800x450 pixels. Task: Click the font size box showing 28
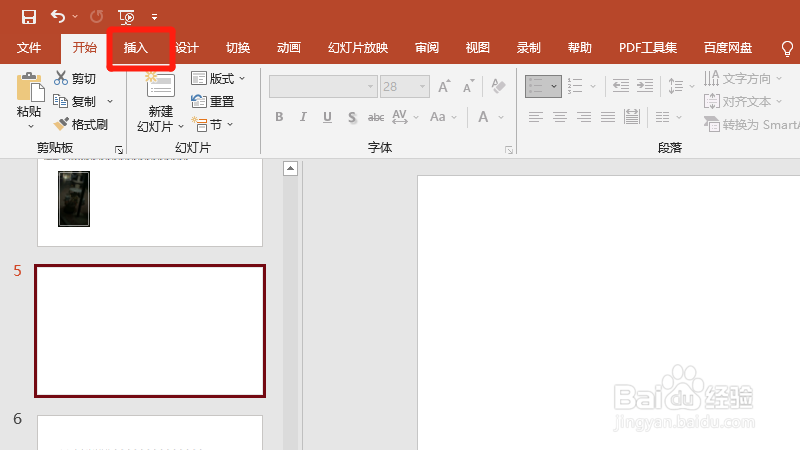coord(405,86)
